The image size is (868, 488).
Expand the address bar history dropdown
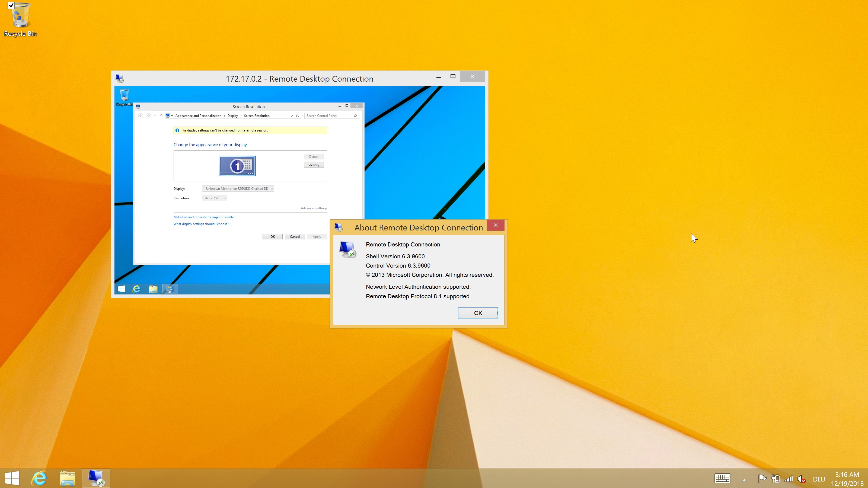(x=292, y=115)
